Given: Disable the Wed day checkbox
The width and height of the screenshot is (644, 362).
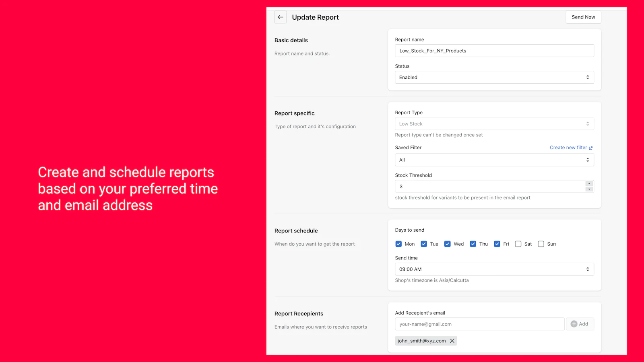Looking at the screenshot, I should 447,244.
